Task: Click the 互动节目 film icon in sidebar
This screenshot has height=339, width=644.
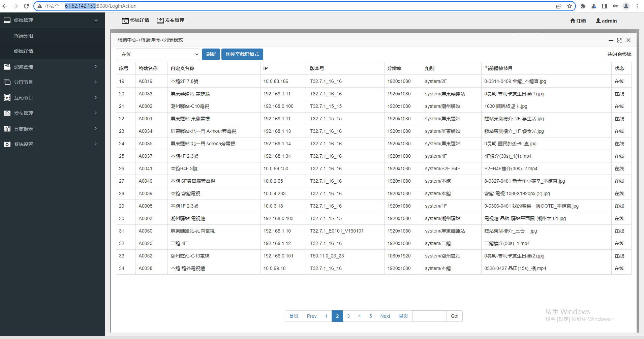Action: click(x=7, y=98)
